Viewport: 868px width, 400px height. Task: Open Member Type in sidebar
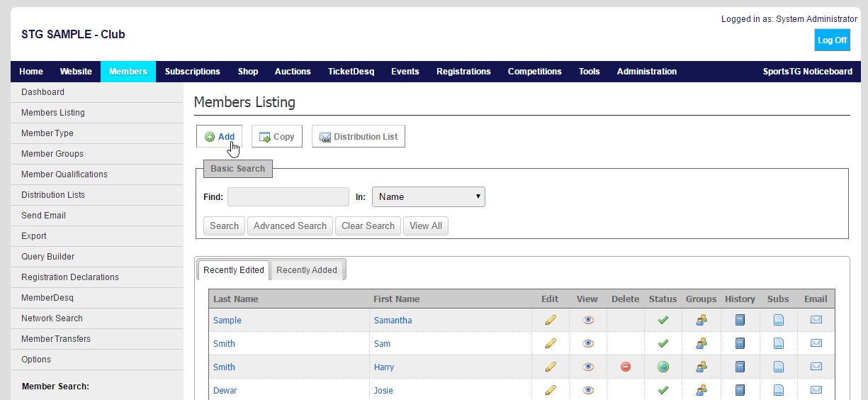[x=97, y=133]
